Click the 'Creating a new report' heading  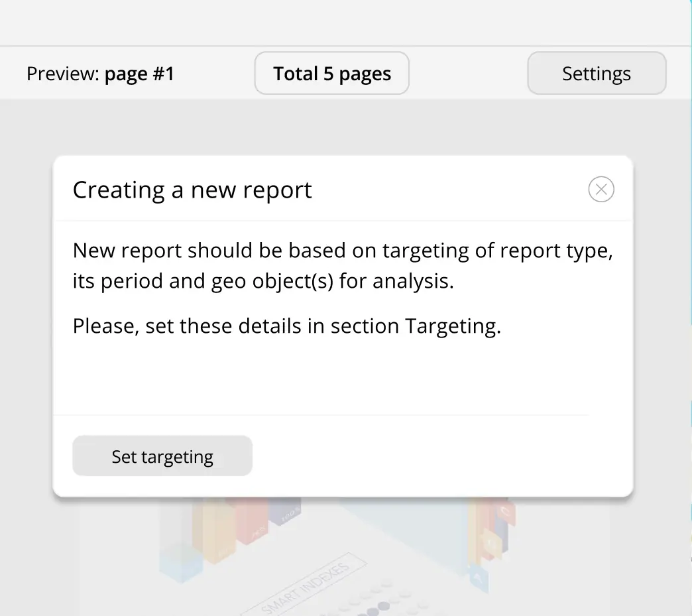tap(192, 190)
